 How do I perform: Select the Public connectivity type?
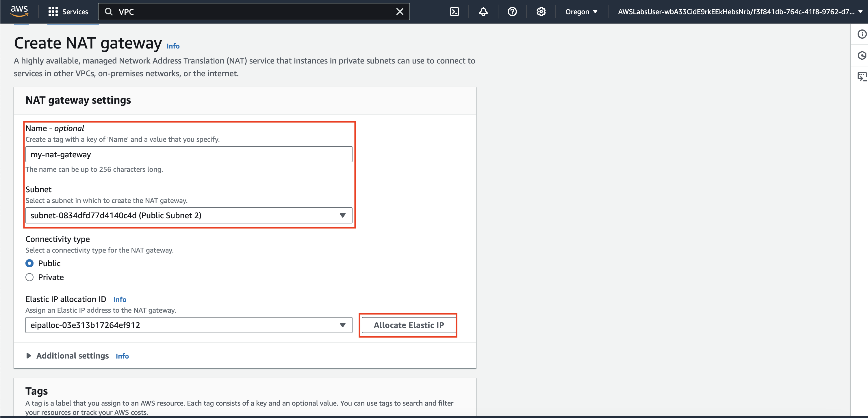pos(30,263)
